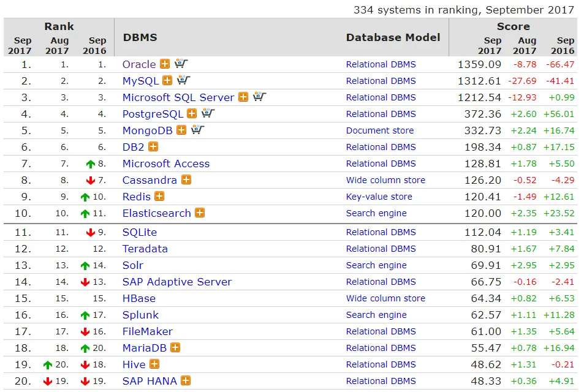Click Wide column store in HBase row
The image size is (584, 392).
(385, 298)
